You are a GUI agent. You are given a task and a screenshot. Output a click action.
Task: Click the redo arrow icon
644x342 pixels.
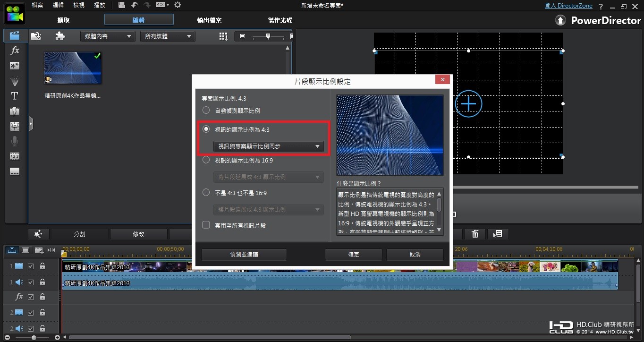point(146,5)
